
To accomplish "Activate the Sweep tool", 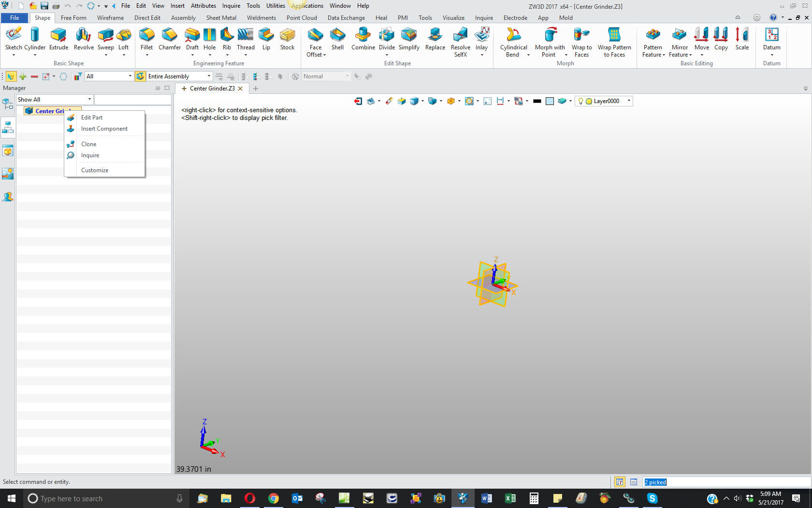I will click(105, 39).
